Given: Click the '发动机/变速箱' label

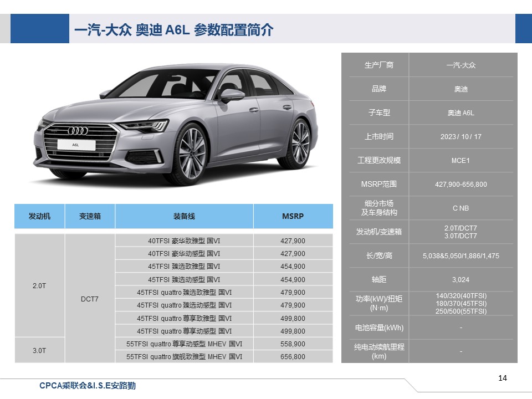Looking at the screenshot, I should 379,232.
